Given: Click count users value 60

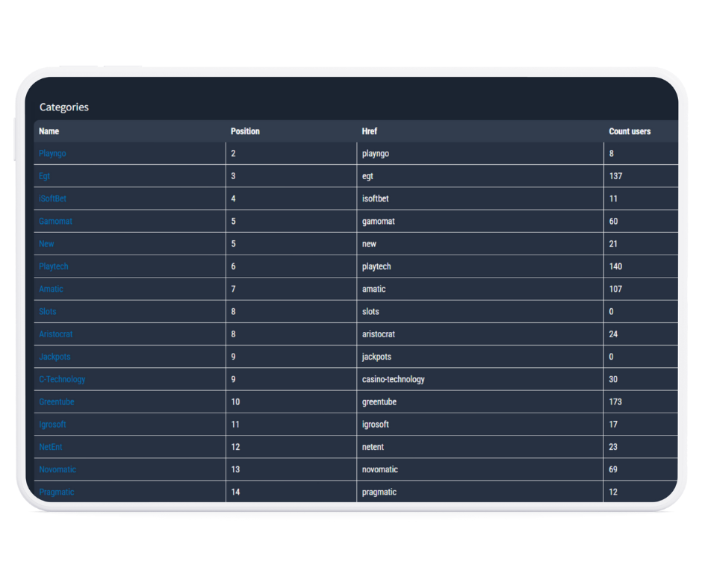Looking at the screenshot, I should coord(613,221).
